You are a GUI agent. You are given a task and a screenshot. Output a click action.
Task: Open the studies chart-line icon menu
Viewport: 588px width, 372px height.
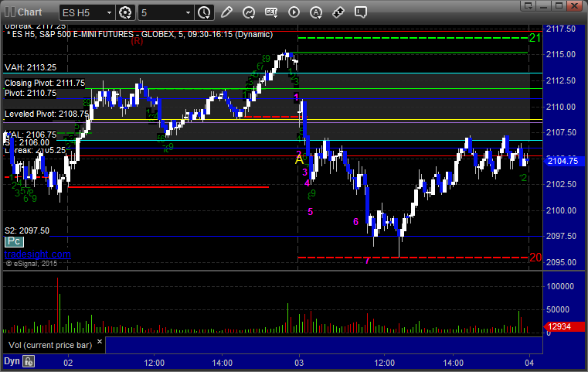point(249,12)
